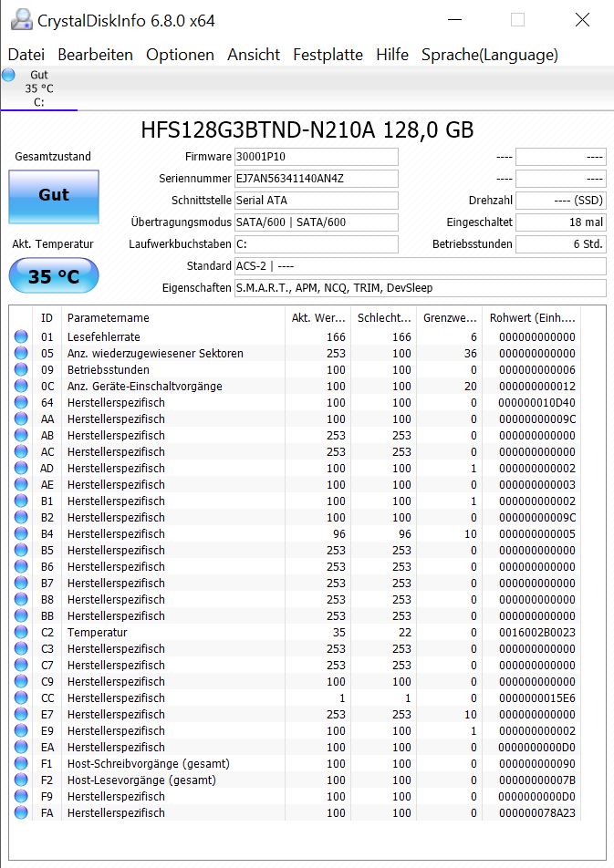Open the Hilfe menu
The image size is (614, 868).
(x=392, y=55)
